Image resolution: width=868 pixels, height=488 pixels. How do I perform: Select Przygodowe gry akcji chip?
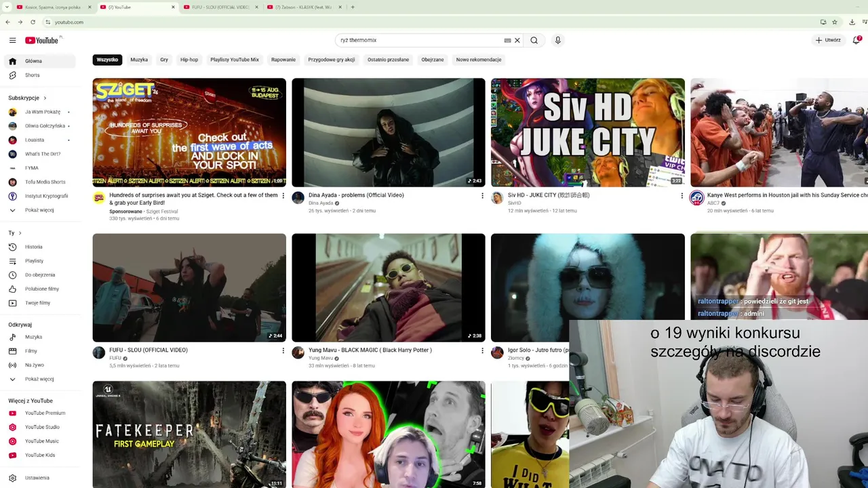(332, 60)
